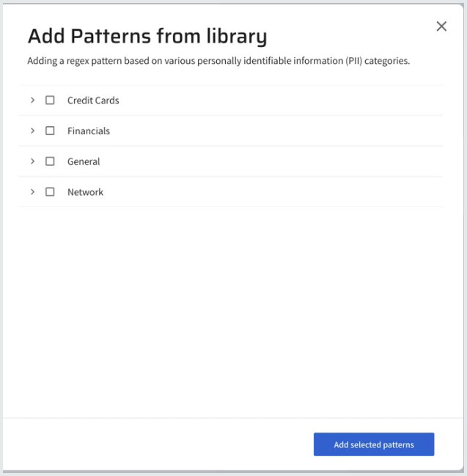Viewport: 467px width, 476px height.
Task: Click the Credit Cards label
Action: 93,100
